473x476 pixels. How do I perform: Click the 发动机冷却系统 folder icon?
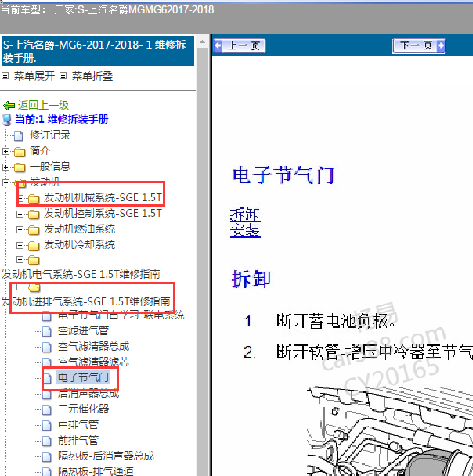[x=34, y=246]
